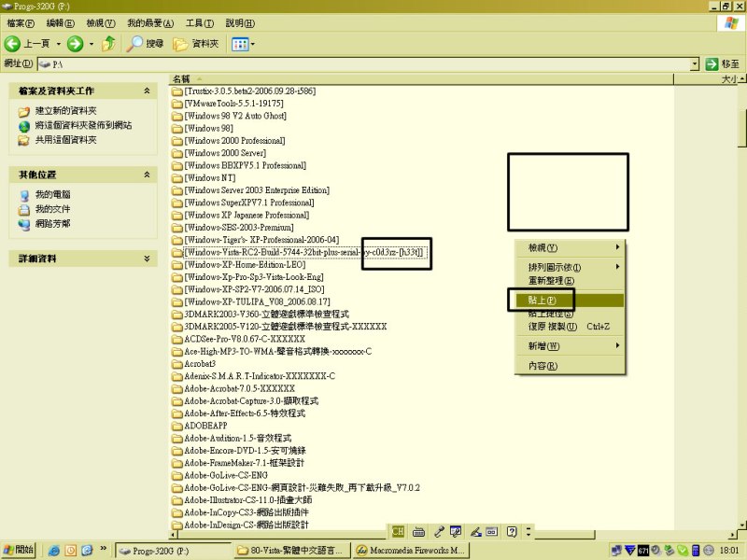Select the Adobe-Audition-1.5 folder icon
This screenshot has width=747, height=560.
pos(177,438)
